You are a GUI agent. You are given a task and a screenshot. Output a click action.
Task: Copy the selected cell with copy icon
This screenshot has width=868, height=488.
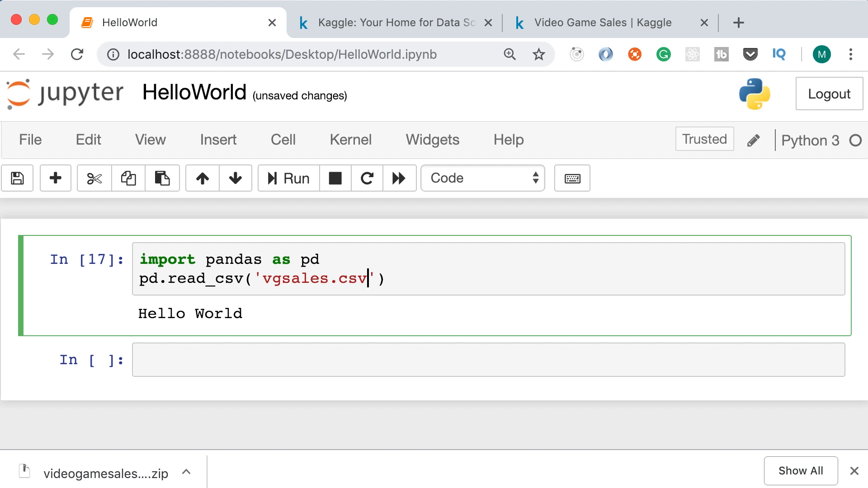(128, 178)
